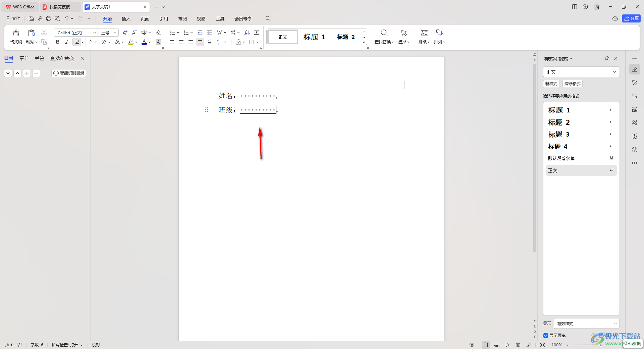
Task: Decrease font size with A- icon
Action: click(x=134, y=33)
